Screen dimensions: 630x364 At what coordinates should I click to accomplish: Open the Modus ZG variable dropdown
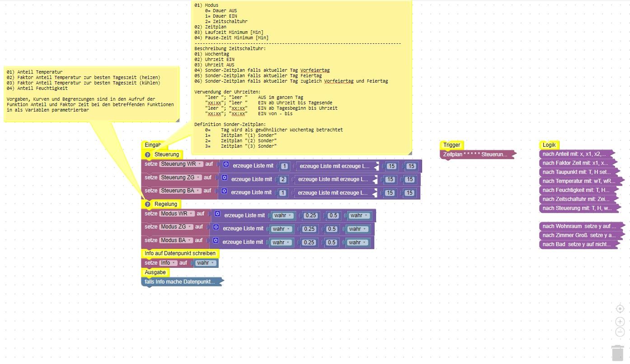(176, 227)
